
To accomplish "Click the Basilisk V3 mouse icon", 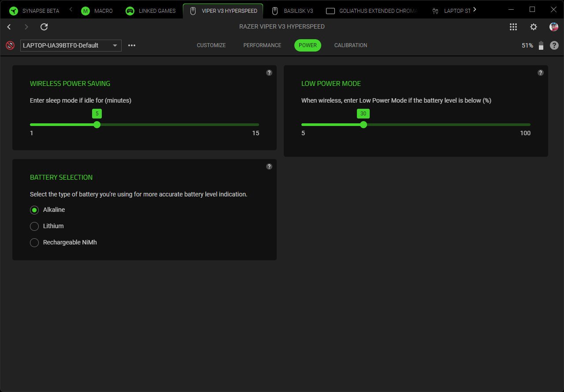I will (275, 11).
